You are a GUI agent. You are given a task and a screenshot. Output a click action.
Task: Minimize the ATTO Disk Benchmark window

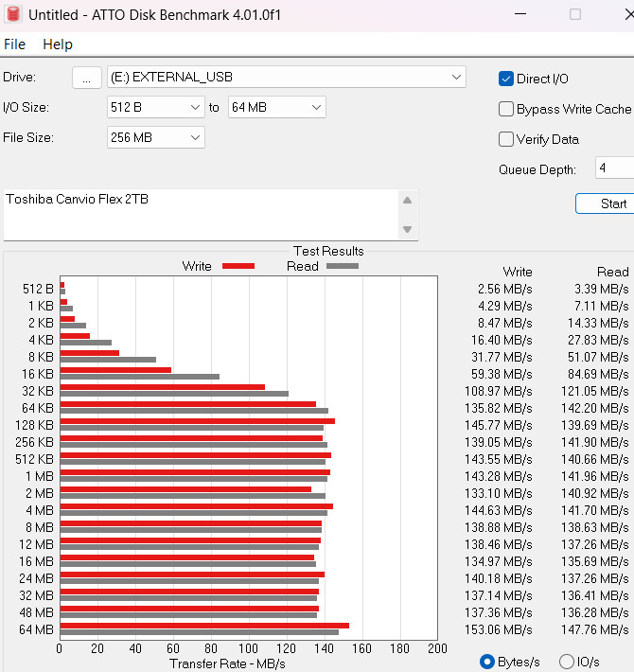[520, 14]
